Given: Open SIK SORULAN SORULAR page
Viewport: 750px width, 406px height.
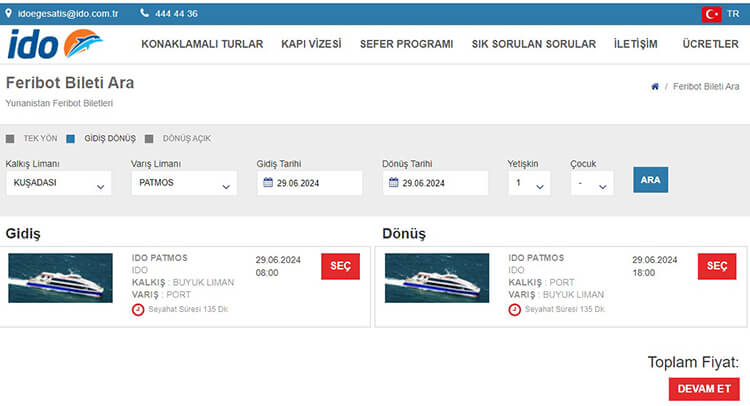Looking at the screenshot, I should [534, 44].
